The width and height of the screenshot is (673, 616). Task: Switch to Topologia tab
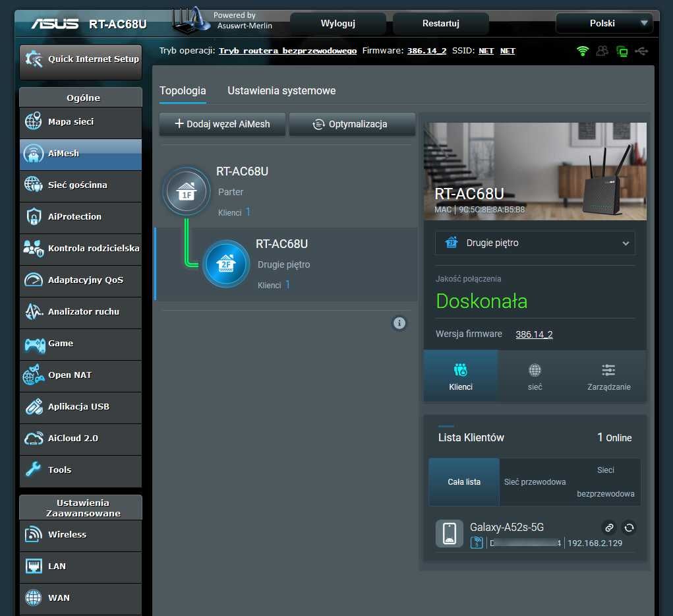pyautogui.click(x=183, y=90)
